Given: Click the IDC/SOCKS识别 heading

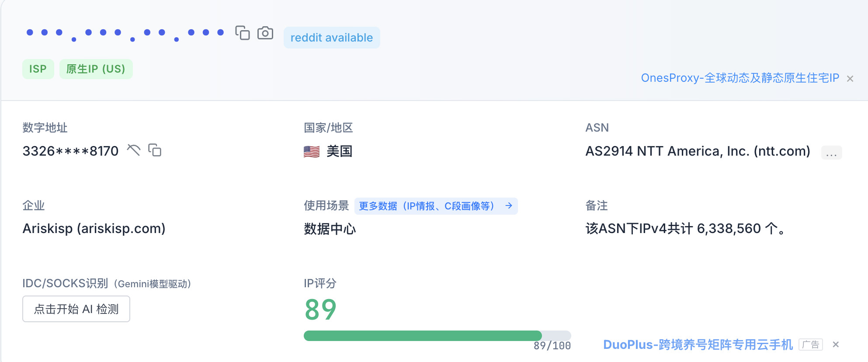Looking at the screenshot, I should pos(65,283).
